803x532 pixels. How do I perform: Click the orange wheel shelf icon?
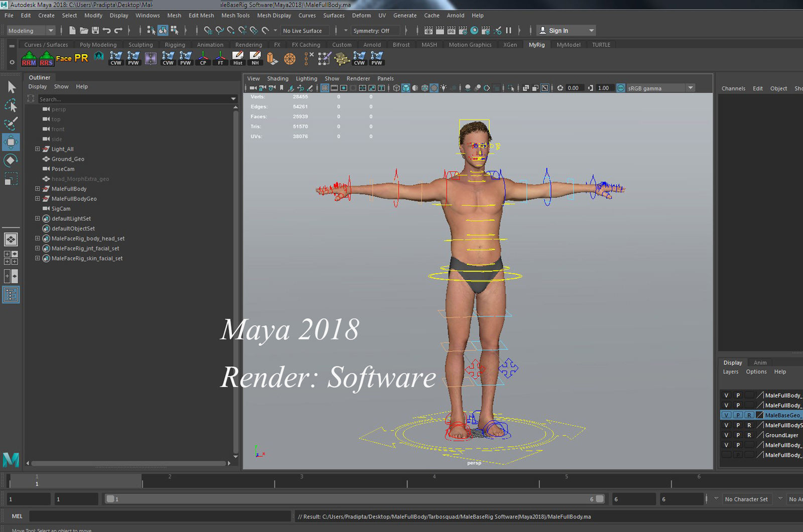(x=290, y=59)
